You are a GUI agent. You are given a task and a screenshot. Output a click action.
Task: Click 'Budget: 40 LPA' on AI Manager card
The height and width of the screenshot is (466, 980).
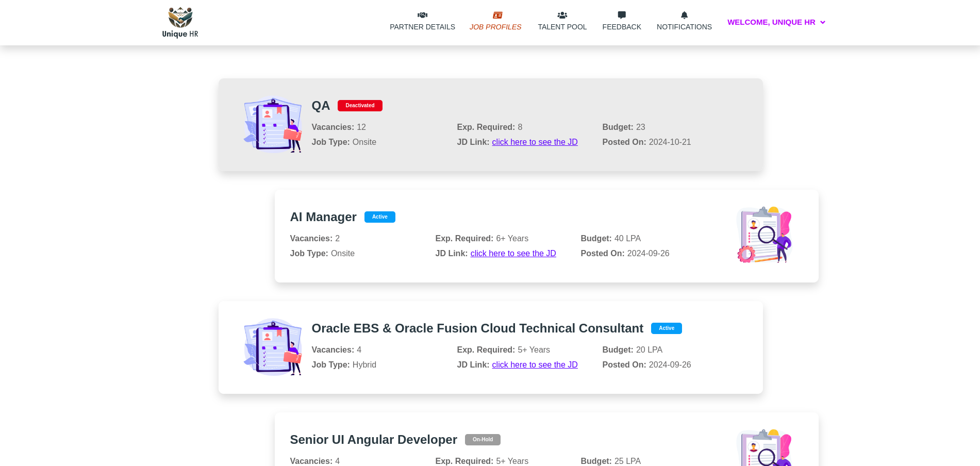coord(610,238)
